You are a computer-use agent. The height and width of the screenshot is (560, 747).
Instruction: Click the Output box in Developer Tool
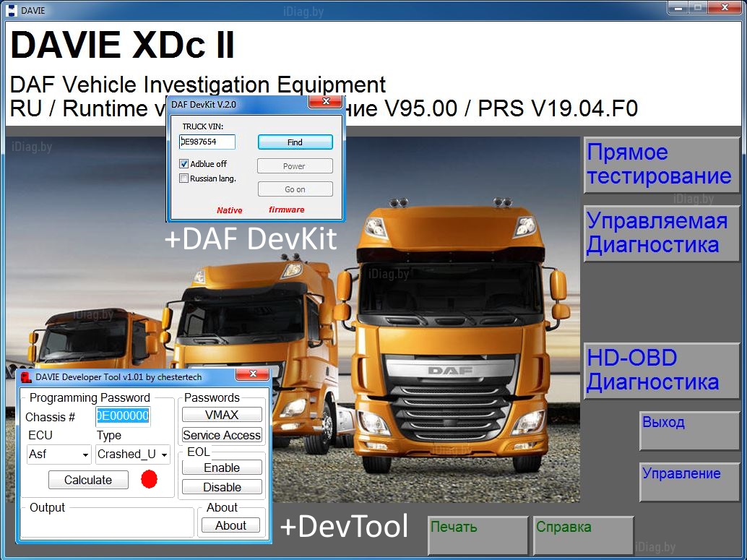[x=108, y=523]
